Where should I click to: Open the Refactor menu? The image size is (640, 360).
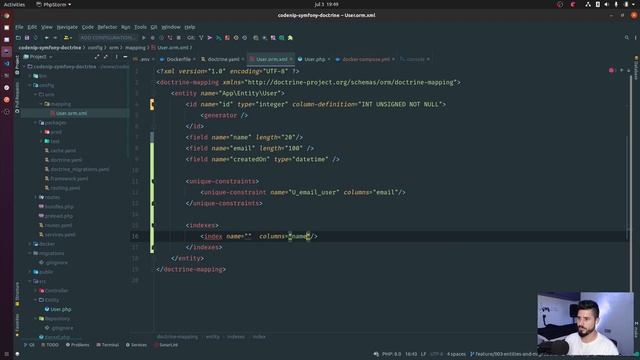coord(107,27)
